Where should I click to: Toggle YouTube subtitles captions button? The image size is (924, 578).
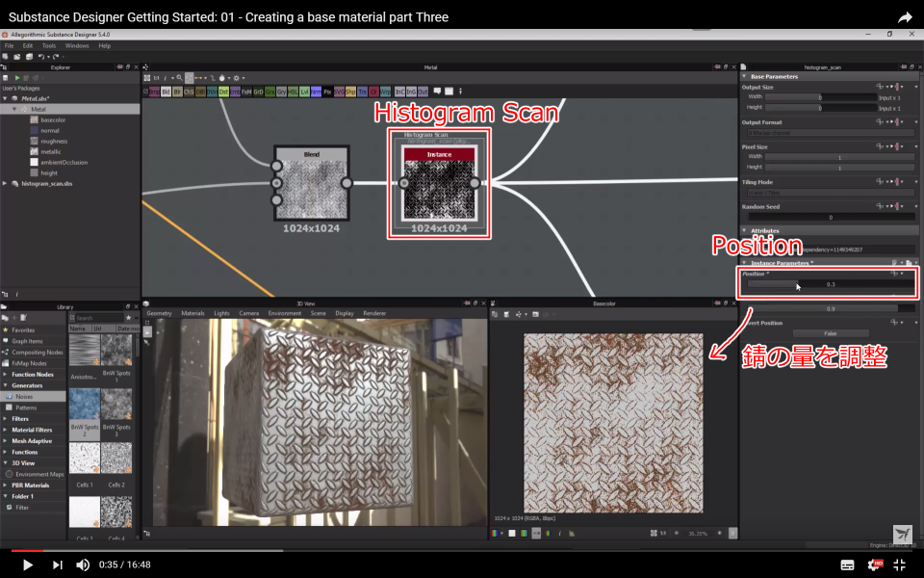847,565
